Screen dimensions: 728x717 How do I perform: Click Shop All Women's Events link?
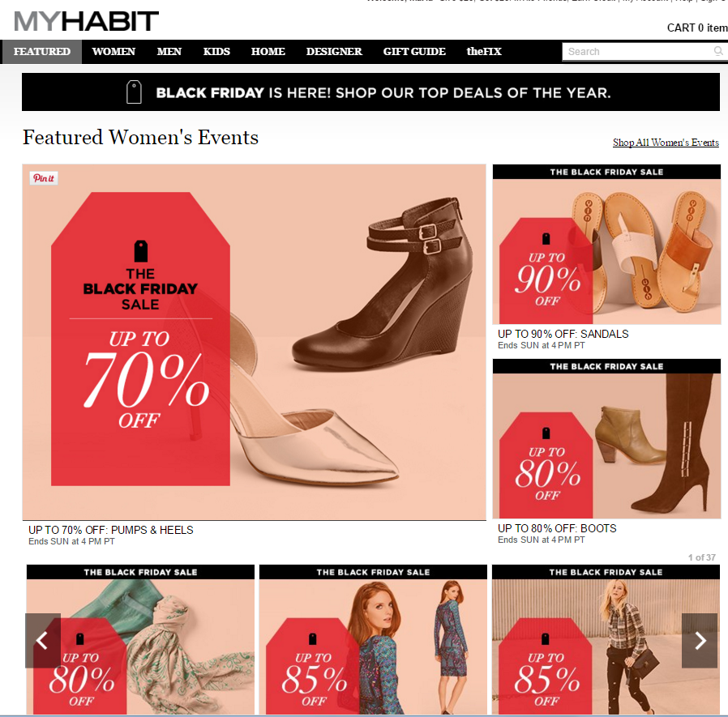(666, 143)
